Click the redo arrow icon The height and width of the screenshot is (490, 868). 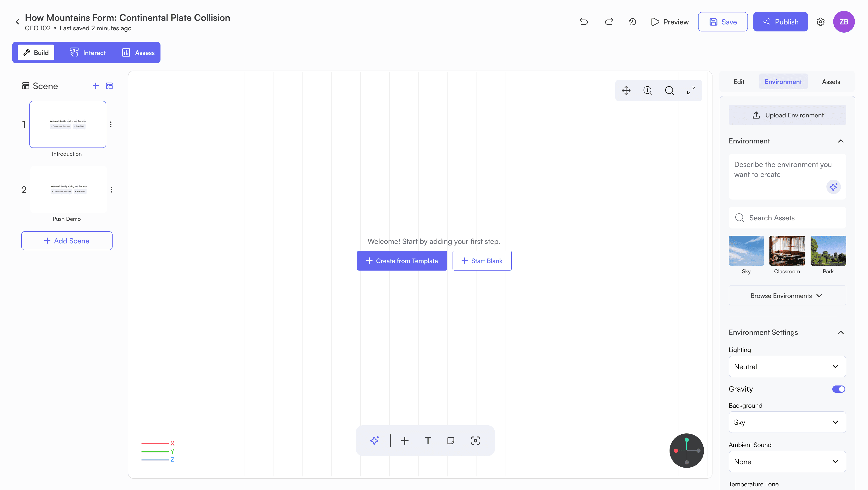pos(609,22)
